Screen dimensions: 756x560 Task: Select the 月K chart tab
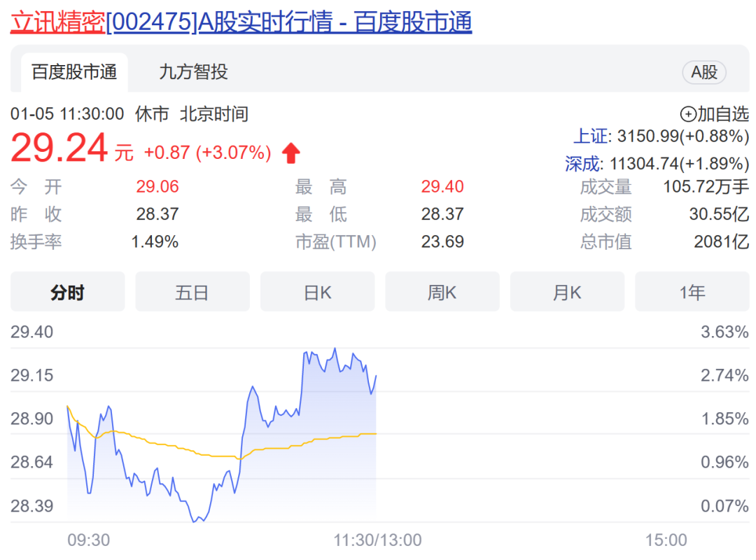567,292
